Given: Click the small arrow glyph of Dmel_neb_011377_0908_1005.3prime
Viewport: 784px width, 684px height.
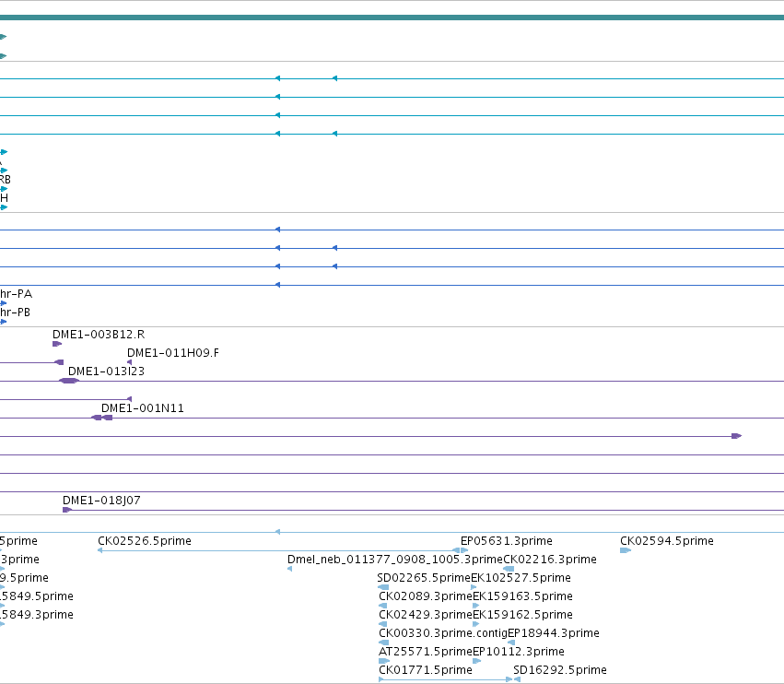Looking at the screenshot, I should tap(290, 569).
